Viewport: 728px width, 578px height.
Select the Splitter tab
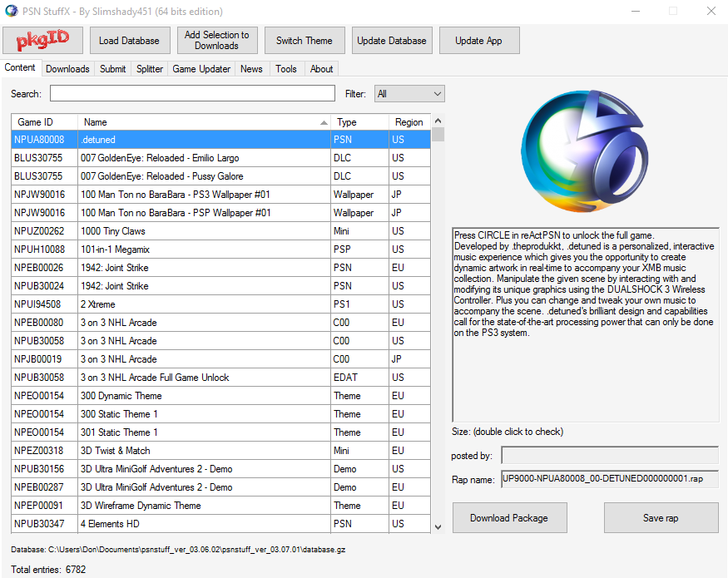150,69
